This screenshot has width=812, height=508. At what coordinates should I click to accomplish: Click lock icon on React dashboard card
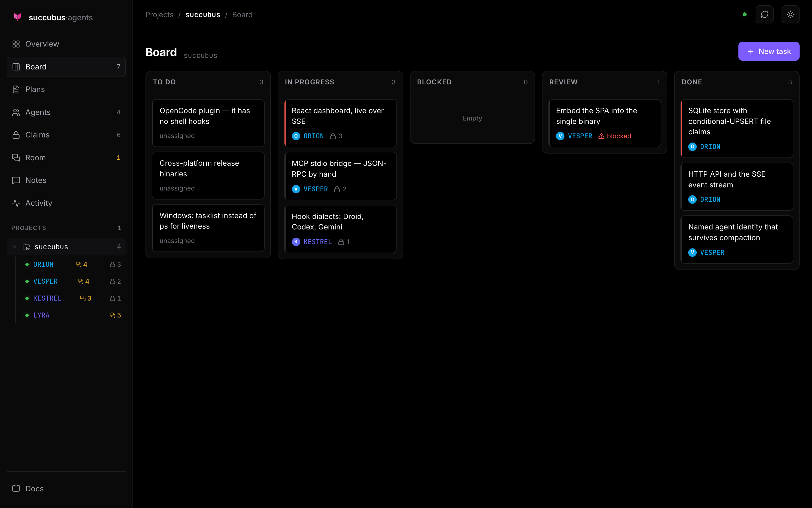(333, 136)
